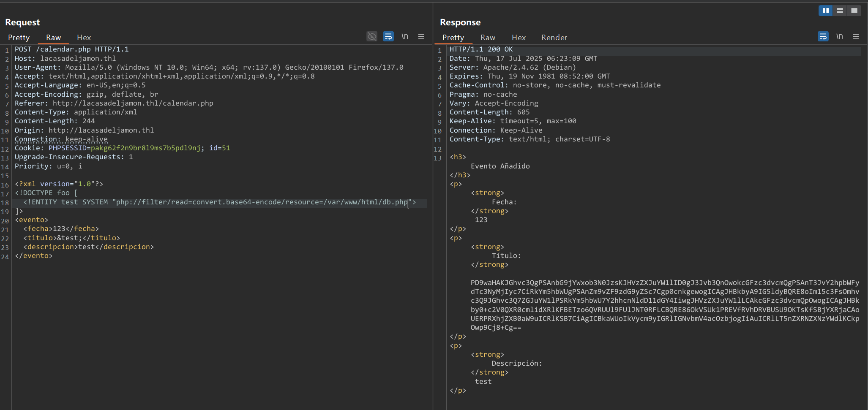Click the <fecha>123</fecha> line
Image resolution: width=868 pixels, height=410 pixels.
coord(61,228)
